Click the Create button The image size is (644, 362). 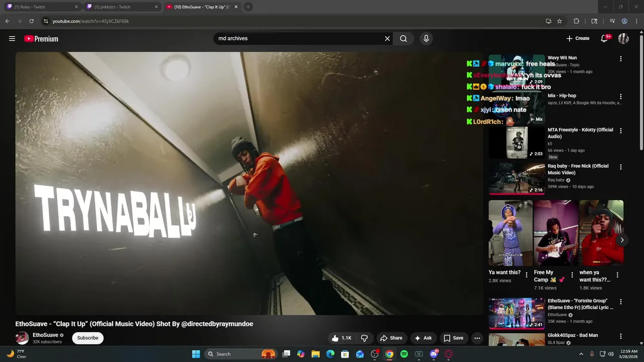578,39
